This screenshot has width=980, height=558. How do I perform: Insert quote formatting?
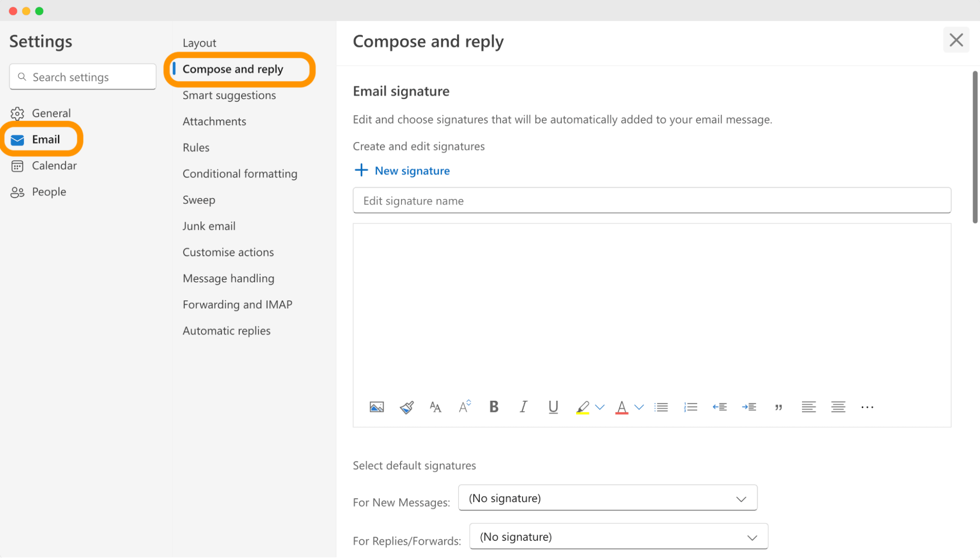pyautogui.click(x=779, y=407)
